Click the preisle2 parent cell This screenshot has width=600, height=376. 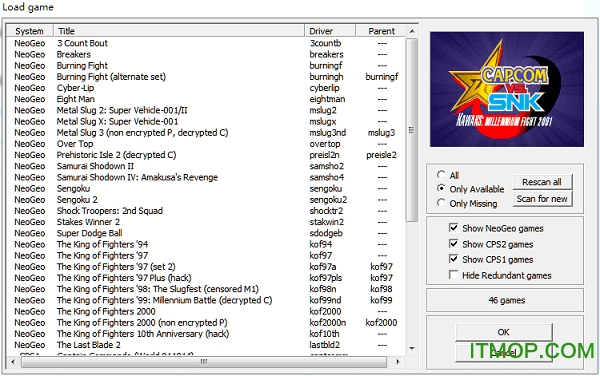pos(382,155)
